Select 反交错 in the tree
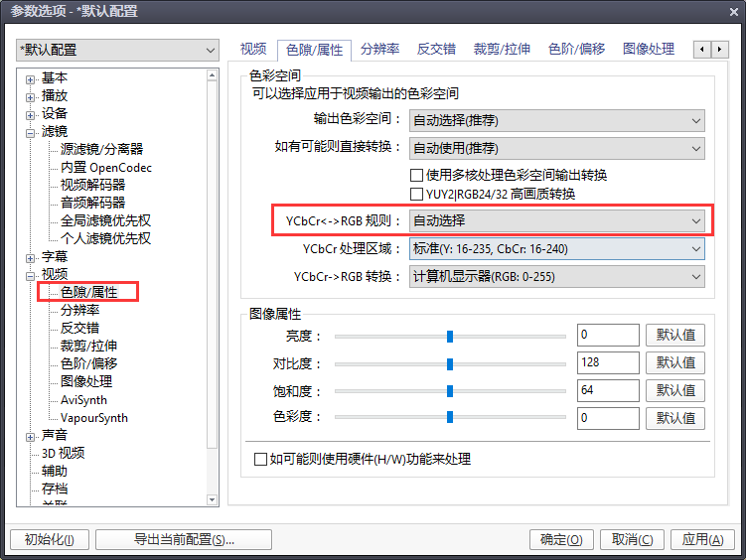The width and height of the screenshot is (746, 560). [x=79, y=328]
